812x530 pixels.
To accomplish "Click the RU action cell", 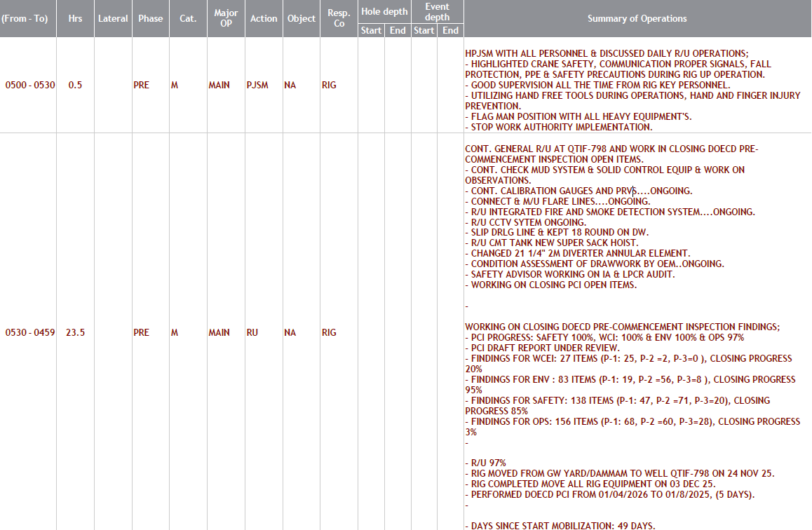I will [x=252, y=333].
